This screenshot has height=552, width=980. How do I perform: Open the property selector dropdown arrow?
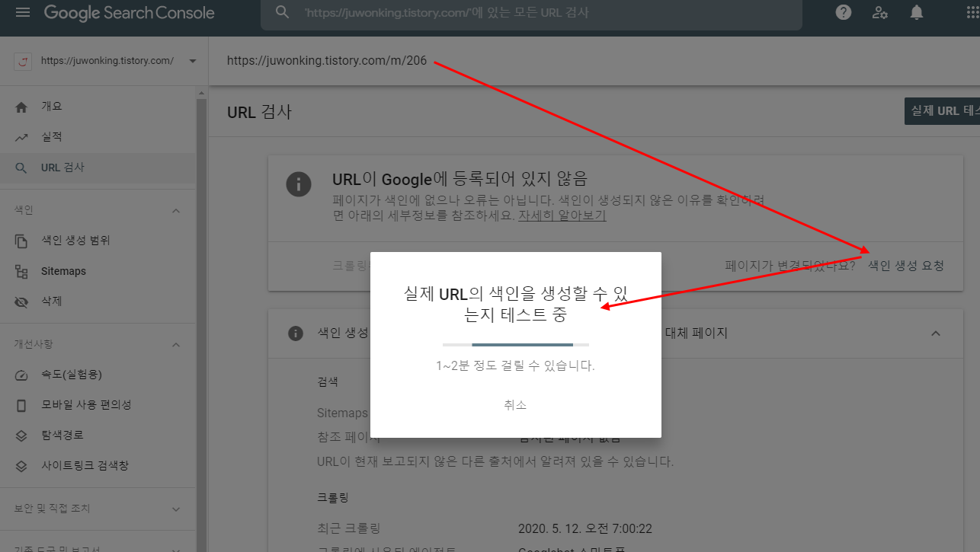pyautogui.click(x=192, y=61)
